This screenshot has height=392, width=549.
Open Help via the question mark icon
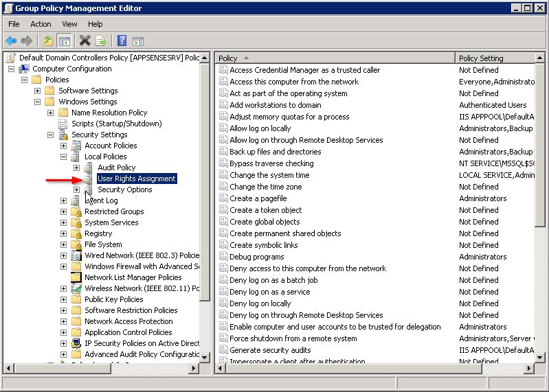click(x=122, y=41)
